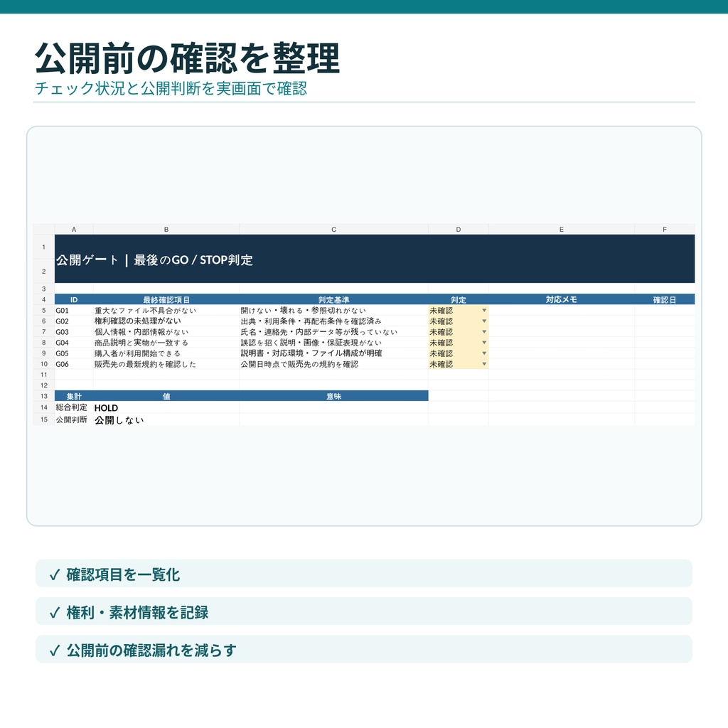
Task: Open the 判定 dropdown for row G04
Action: click(483, 342)
